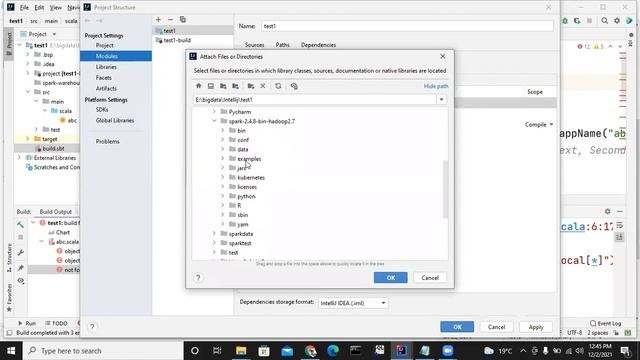Switch to the Sources tab
The width and height of the screenshot is (640, 360).
pyautogui.click(x=254, y=45)
